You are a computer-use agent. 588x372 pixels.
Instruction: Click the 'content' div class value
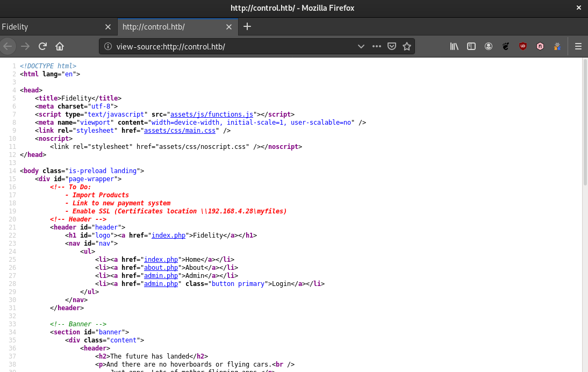pos(123,340)
